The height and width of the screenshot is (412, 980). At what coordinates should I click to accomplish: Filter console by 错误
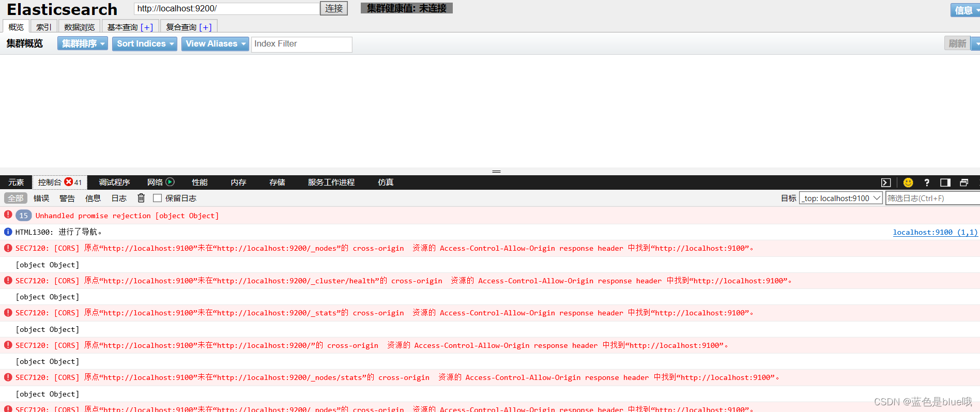click(x=41, y=198)
